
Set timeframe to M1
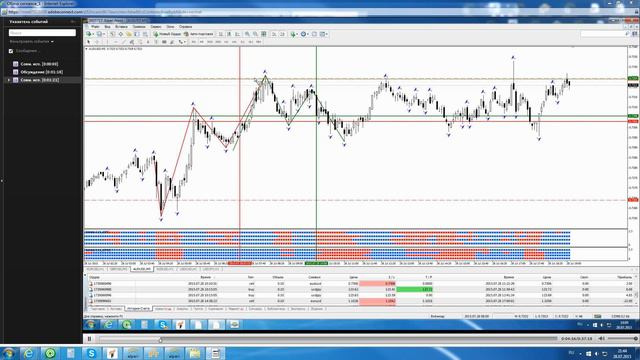[194, 42]
